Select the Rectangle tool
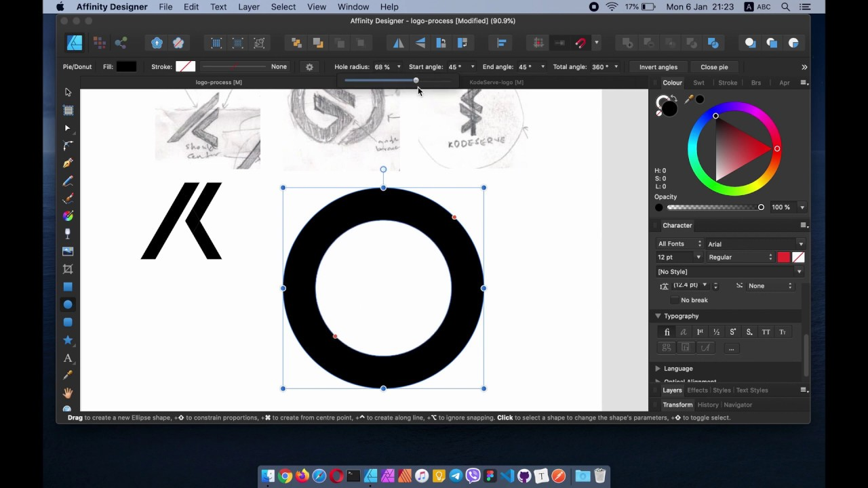The image size is (868, 488). [x=67, y=286]
